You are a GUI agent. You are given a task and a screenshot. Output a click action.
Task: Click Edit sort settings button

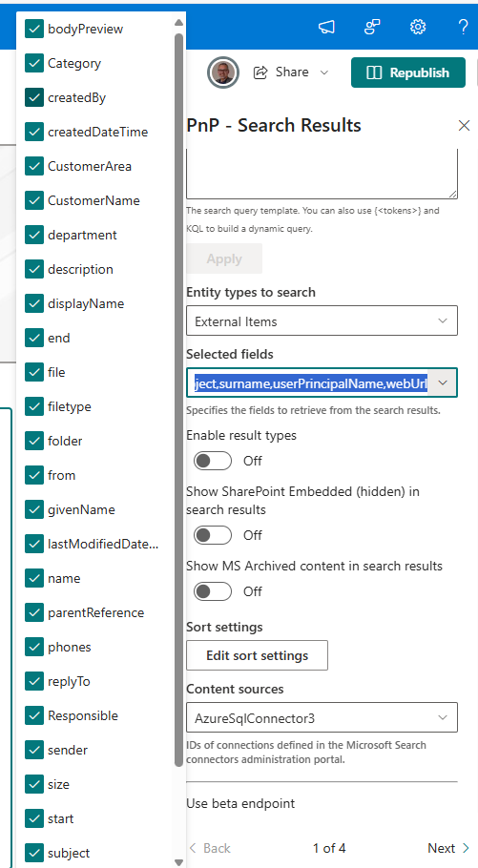(257, 655)
